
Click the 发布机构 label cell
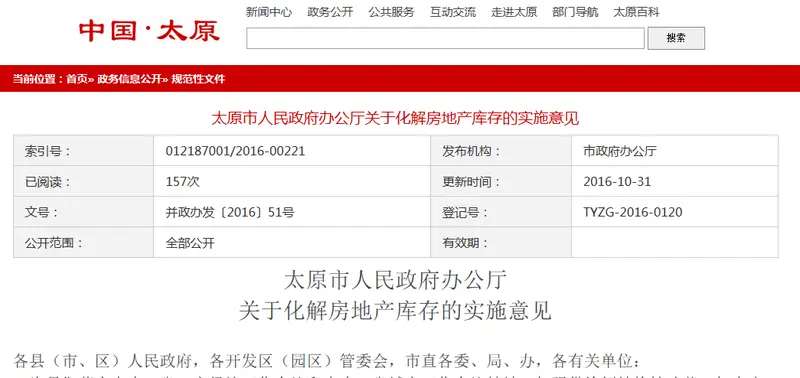pos(501,151)
